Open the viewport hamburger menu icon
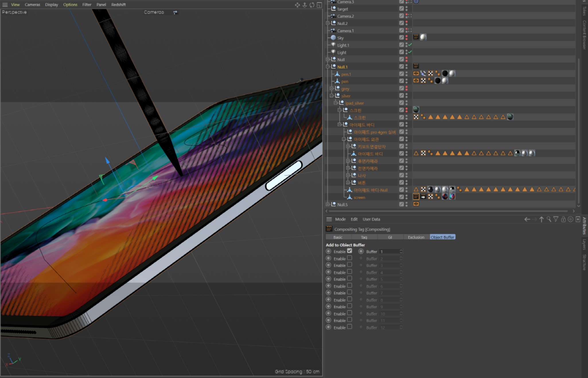The width and height of the screenshot is (588, 378). [5, 5]
